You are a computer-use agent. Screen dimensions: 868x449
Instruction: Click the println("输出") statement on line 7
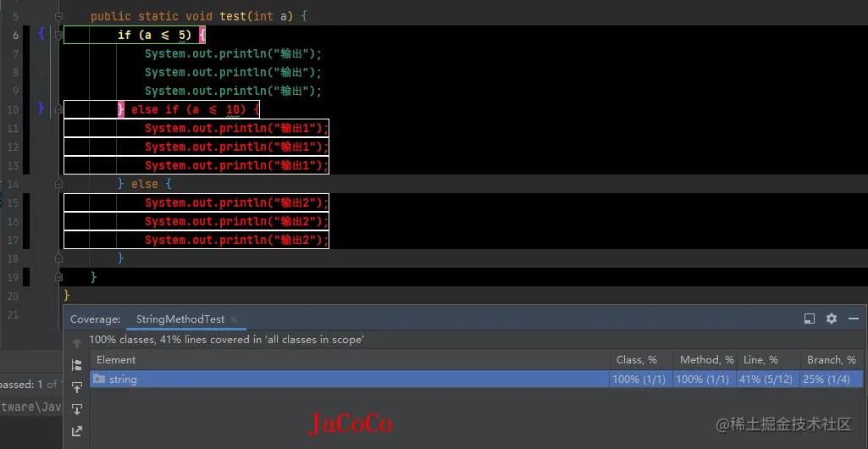point(233,53)
